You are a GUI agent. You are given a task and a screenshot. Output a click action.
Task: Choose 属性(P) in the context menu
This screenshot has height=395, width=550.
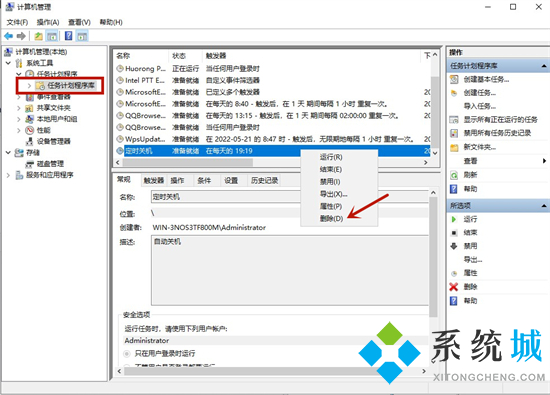tap(331, 206)
